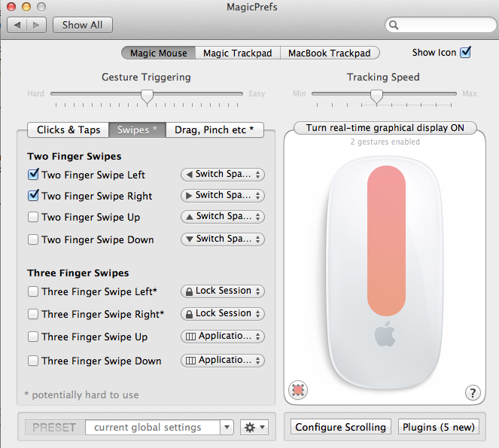
Task: Enable Three Finger Swipe Down checkbox
Action: 33,361
